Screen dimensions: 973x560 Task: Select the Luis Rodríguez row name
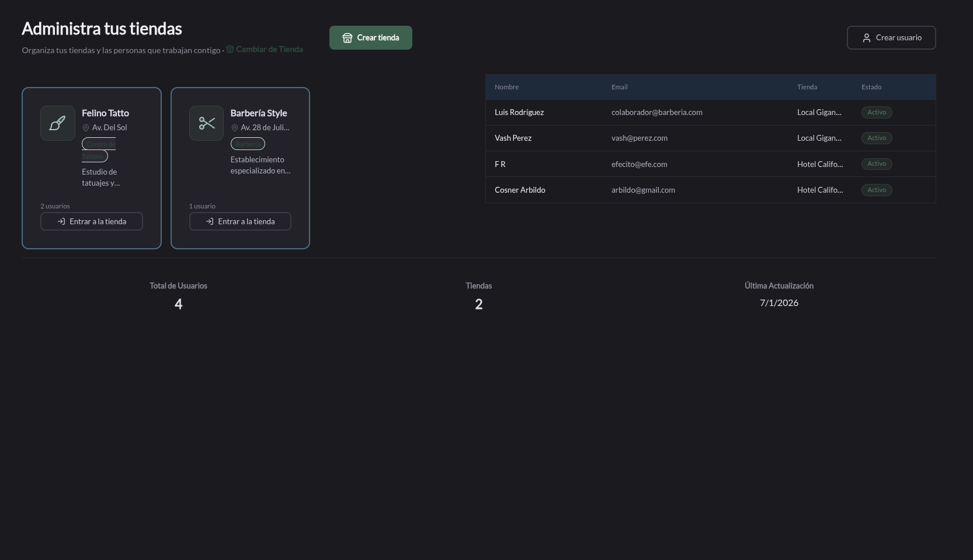519,112
